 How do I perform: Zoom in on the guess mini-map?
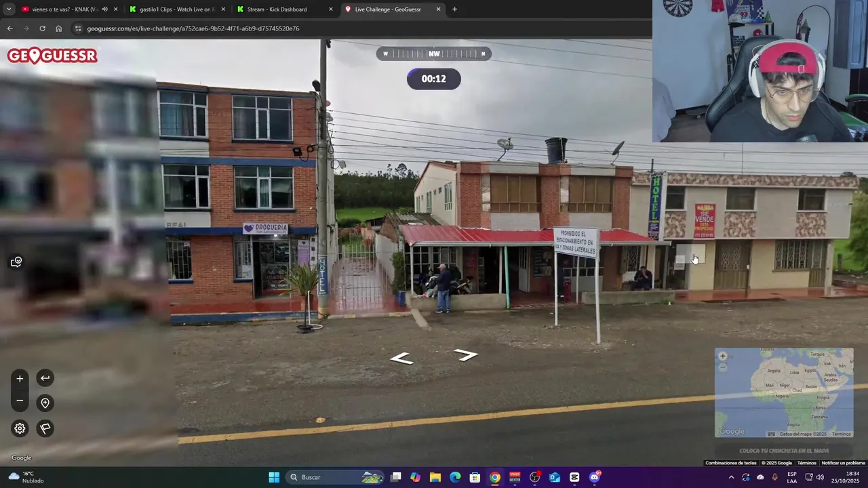[722, 356]
